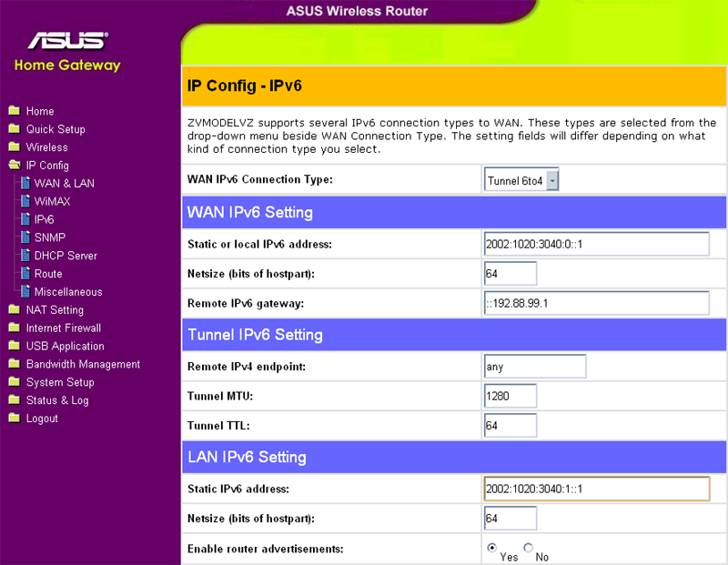The image size is (728, 565).
Task: Expand the NAT Setting menu
Action: point(55,310)
